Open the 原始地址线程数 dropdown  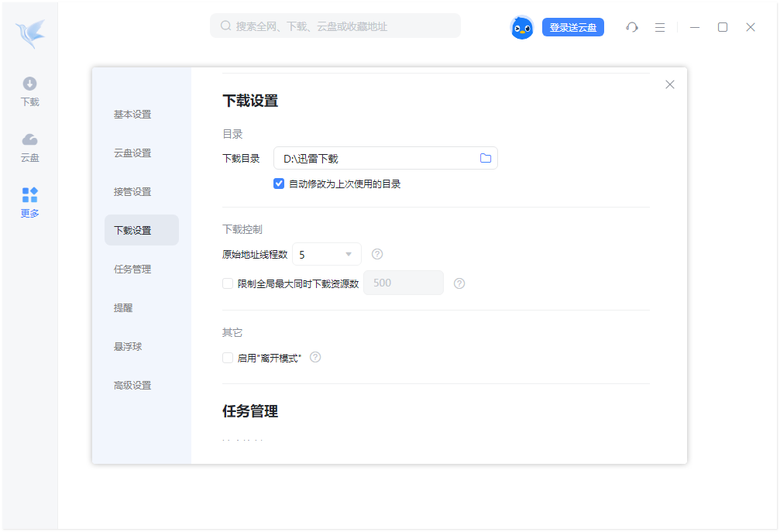(326, 253)
